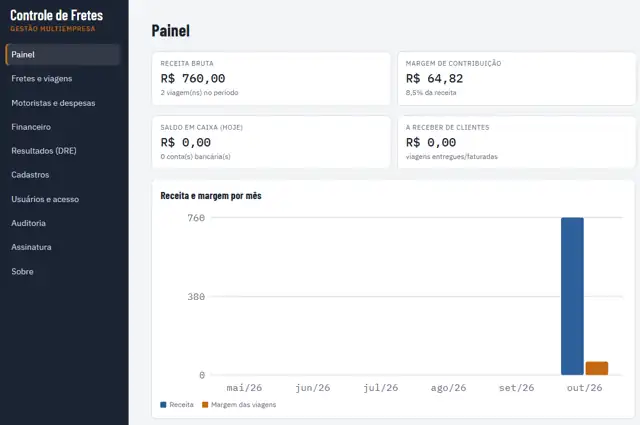Click the Controle de Fretes logo title
Image resolution: width=640 pixels, height=425 pixels.
click(x=56, y=15)
